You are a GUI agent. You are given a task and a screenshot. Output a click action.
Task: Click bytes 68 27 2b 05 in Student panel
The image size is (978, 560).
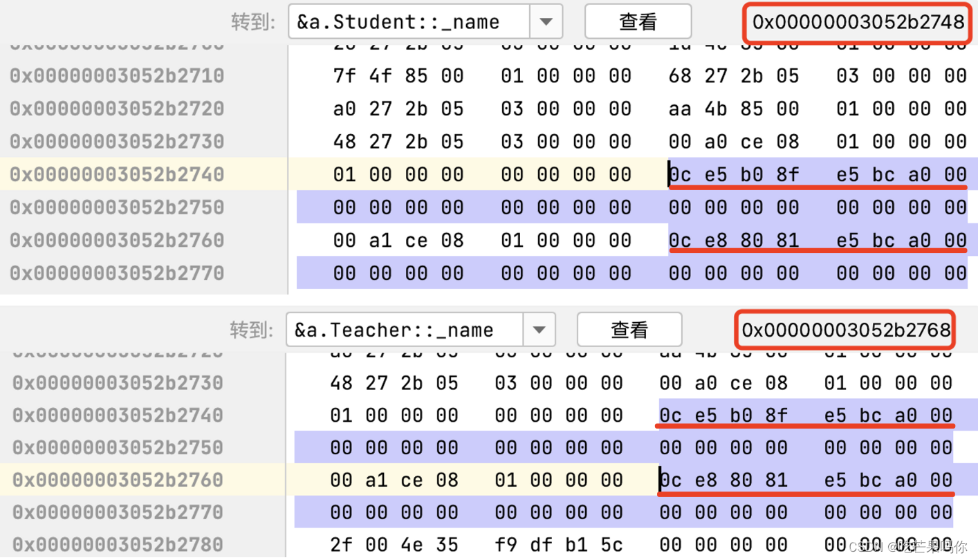(734, 75)
